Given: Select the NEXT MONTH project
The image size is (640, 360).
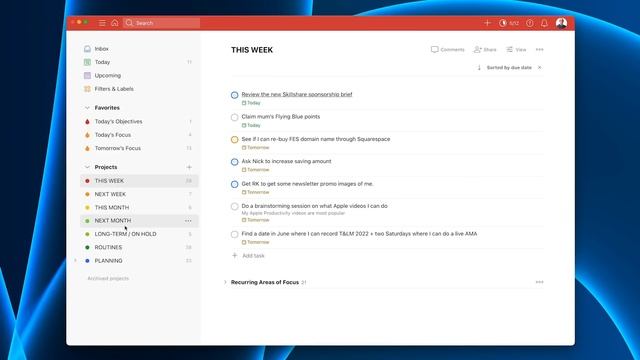Looking at the screenshot, I should tap(139, 221).
